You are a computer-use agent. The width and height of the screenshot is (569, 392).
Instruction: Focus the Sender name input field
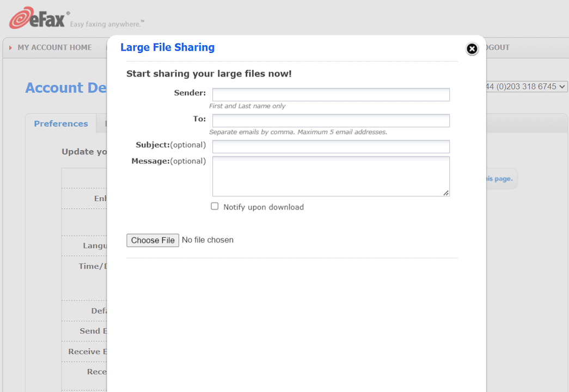pyautogui.click(x=331, y=94)
